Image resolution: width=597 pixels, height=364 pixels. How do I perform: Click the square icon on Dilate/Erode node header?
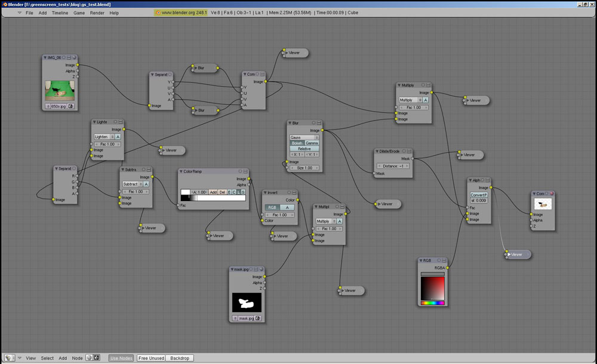(410, 151)
